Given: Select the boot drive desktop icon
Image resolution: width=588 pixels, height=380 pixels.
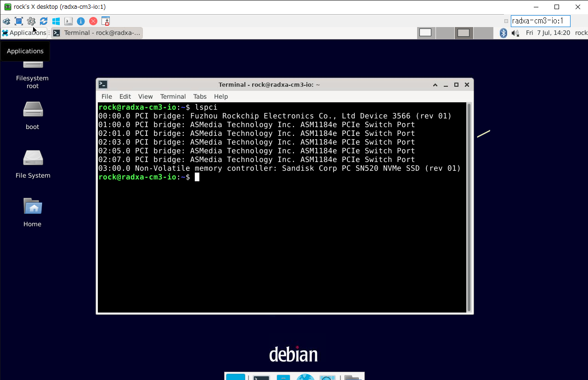Looking at the screenshot, I should pos(33,115).
